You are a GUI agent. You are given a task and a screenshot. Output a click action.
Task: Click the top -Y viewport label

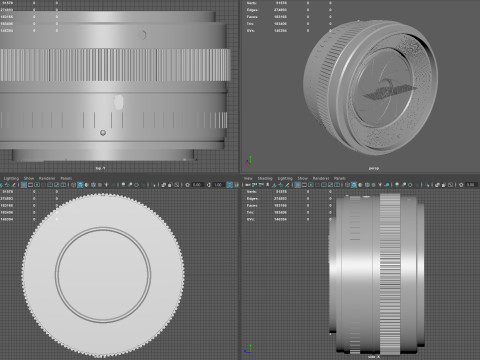pos(100,168)
